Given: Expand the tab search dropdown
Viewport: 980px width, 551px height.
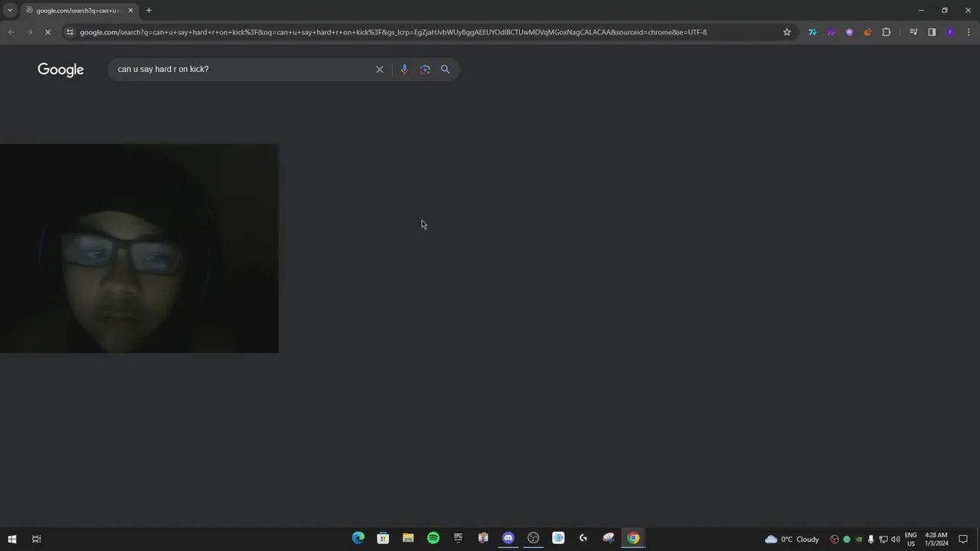Looking at the screenshot, I should click(10, 10).
